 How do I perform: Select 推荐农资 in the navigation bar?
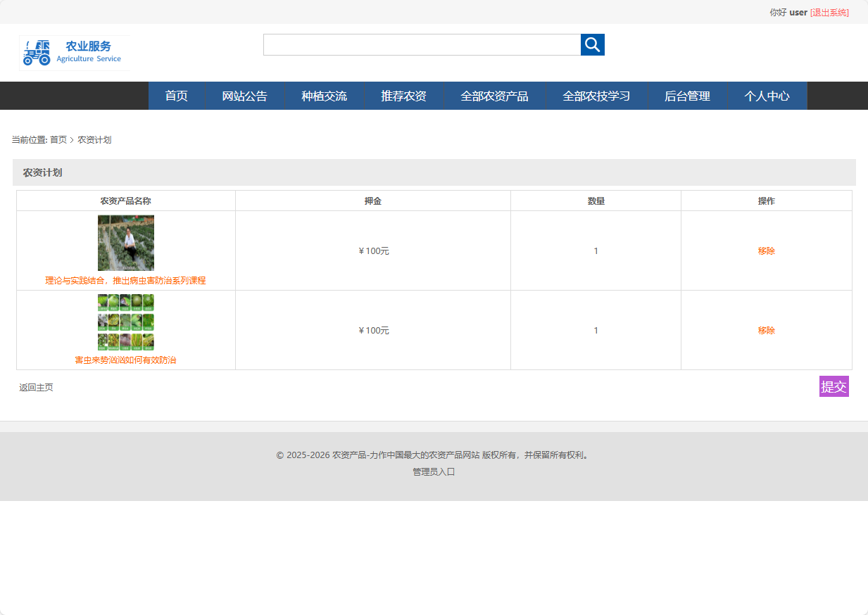(x=403, y=96)
